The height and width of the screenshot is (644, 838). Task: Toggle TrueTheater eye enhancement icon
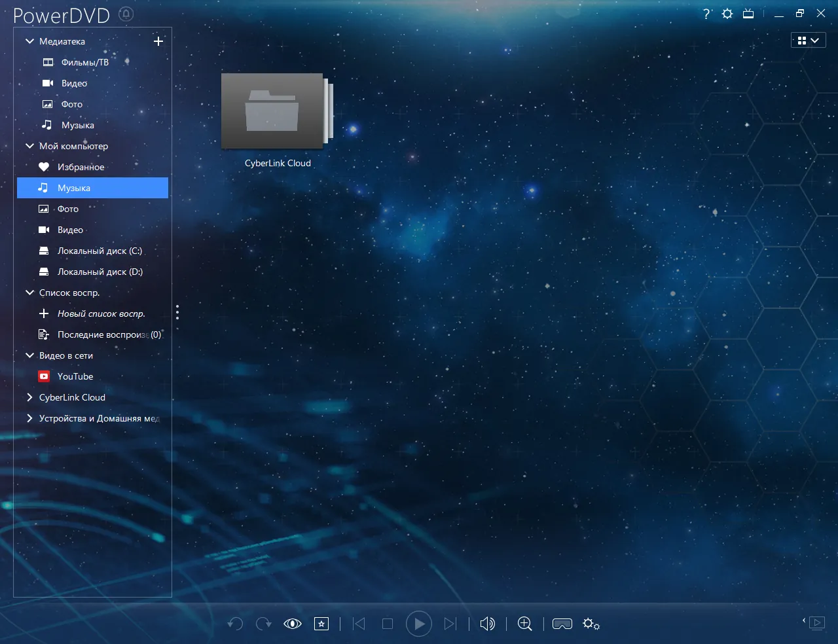pos(293,624)
